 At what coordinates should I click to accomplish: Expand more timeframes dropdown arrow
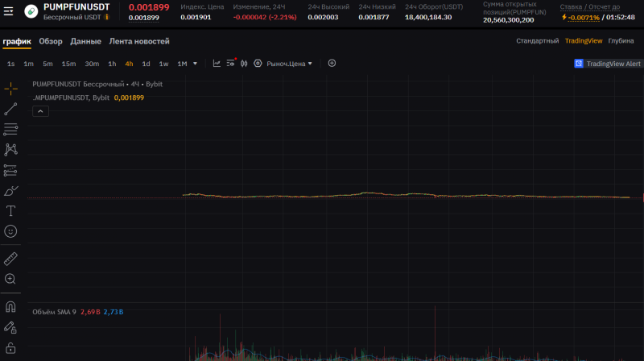195,64
